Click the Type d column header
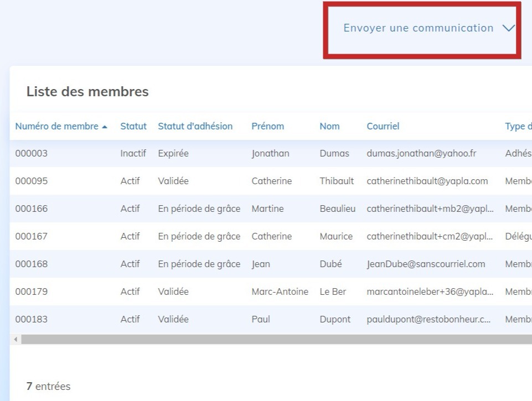The width and height of the screenshot is (532, 401). [518, 126]
